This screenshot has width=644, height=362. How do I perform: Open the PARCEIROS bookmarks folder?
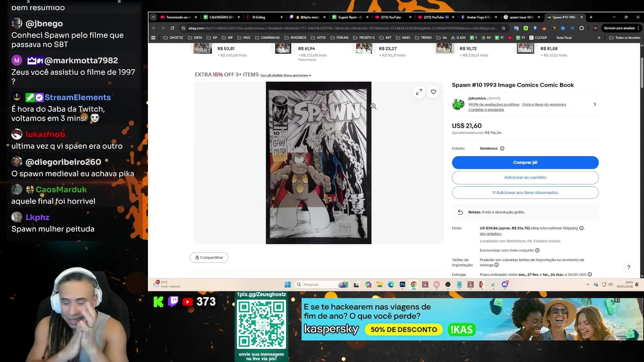pyautogui.click(x=295, y=38)
